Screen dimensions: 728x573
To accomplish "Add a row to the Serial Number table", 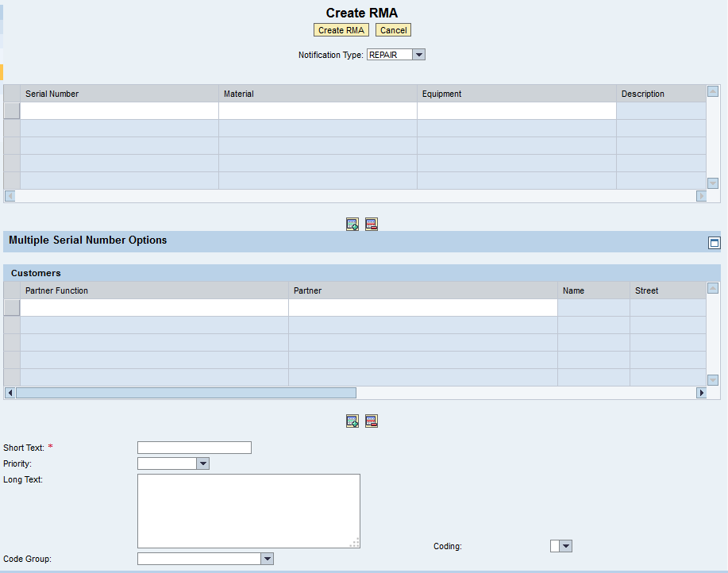I will pyautogui.click(x=352, y=225).
